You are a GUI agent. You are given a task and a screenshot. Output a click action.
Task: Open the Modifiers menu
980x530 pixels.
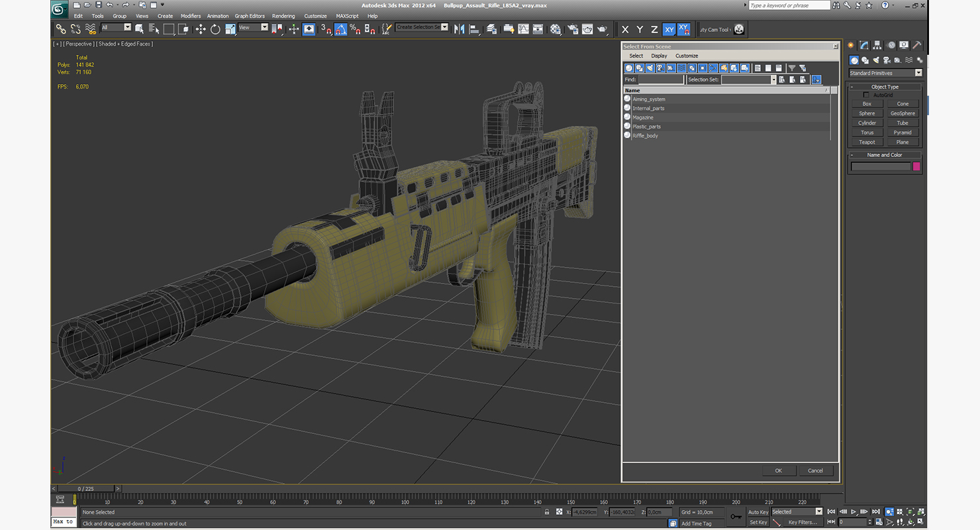(191, 16)
